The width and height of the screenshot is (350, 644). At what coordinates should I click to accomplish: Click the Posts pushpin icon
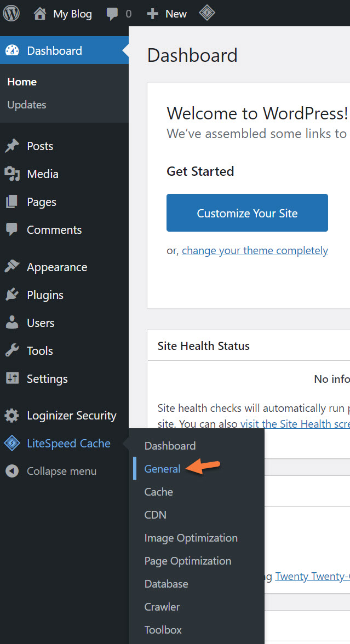click(12, 146)
